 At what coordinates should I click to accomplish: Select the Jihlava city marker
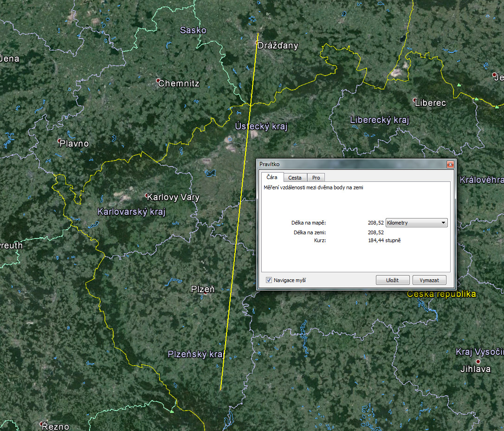478,361
